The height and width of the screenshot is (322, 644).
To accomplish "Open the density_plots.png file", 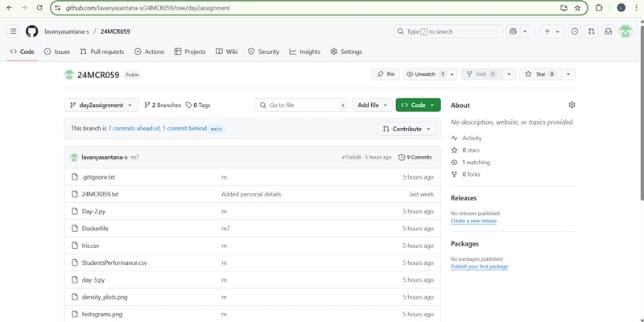I will coord(105,297).
